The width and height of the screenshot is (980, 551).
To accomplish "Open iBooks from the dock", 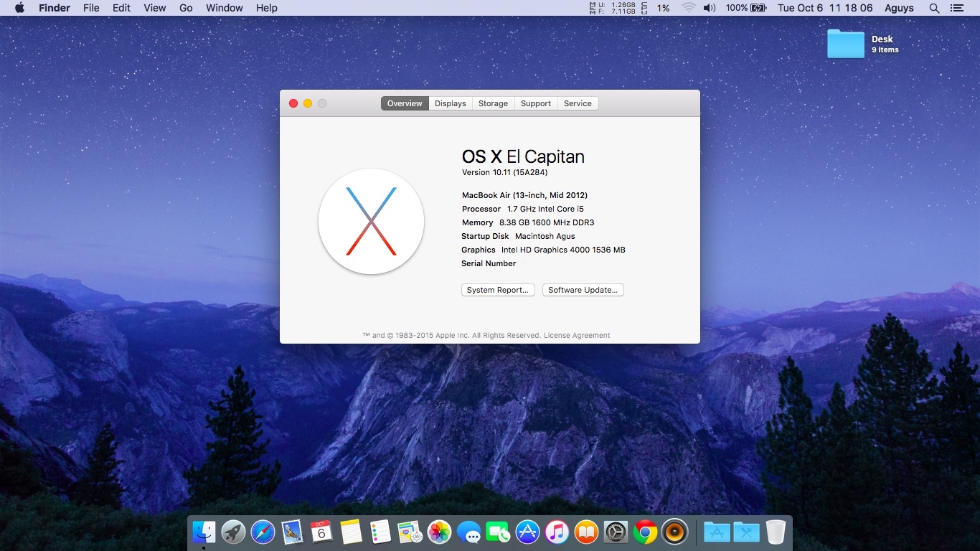I will (586, 532).
